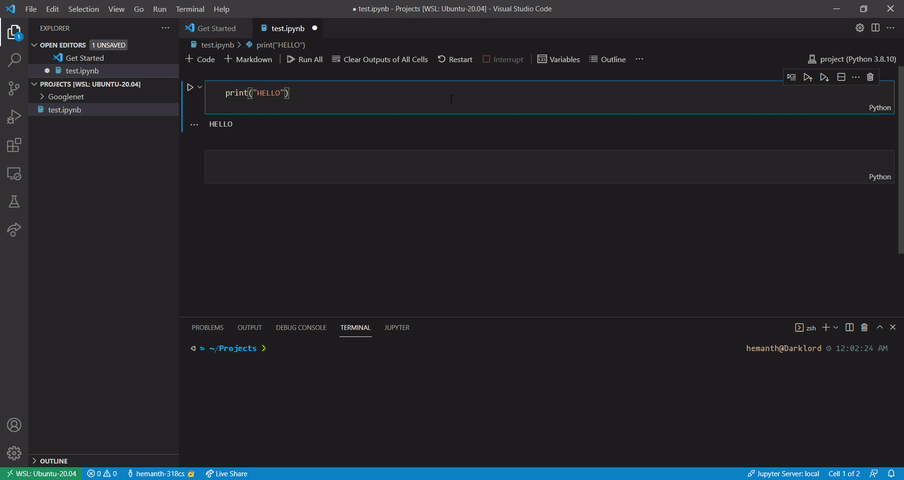Click the notebook vertical scrollbar
904x480 pixels.
[x=901, y=160]
